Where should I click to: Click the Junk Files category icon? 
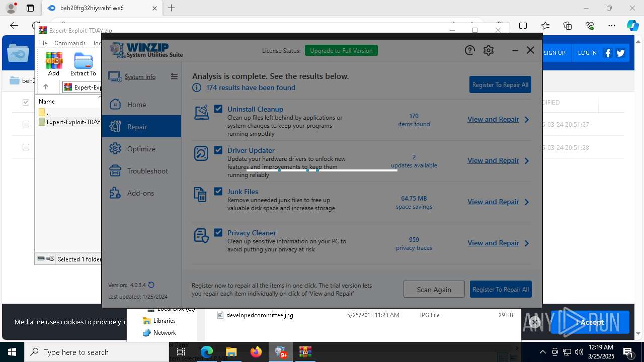pos(200,194)
